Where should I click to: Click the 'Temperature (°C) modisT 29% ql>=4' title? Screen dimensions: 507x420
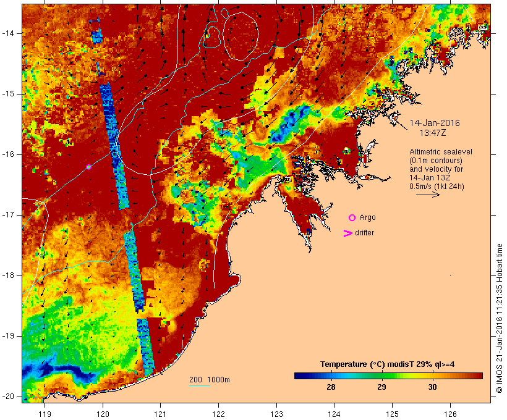coord(388,364)
